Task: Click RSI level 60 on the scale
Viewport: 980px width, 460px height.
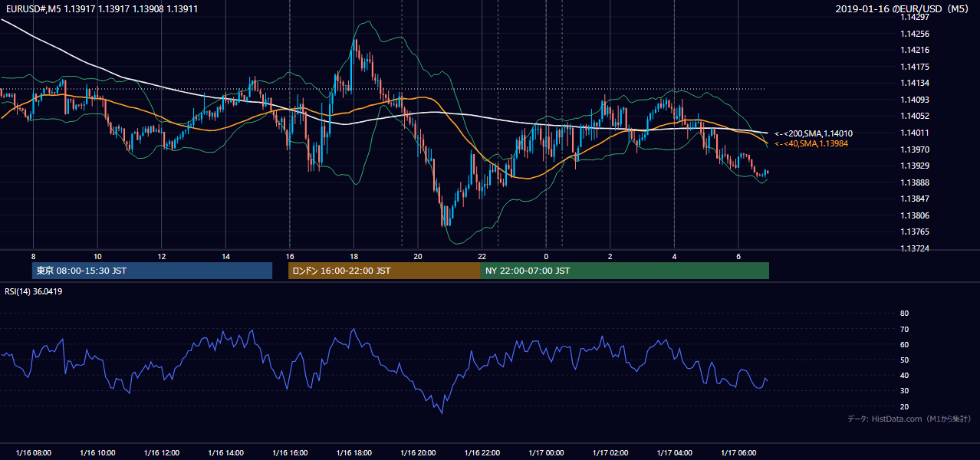Action: click(904, 344)
